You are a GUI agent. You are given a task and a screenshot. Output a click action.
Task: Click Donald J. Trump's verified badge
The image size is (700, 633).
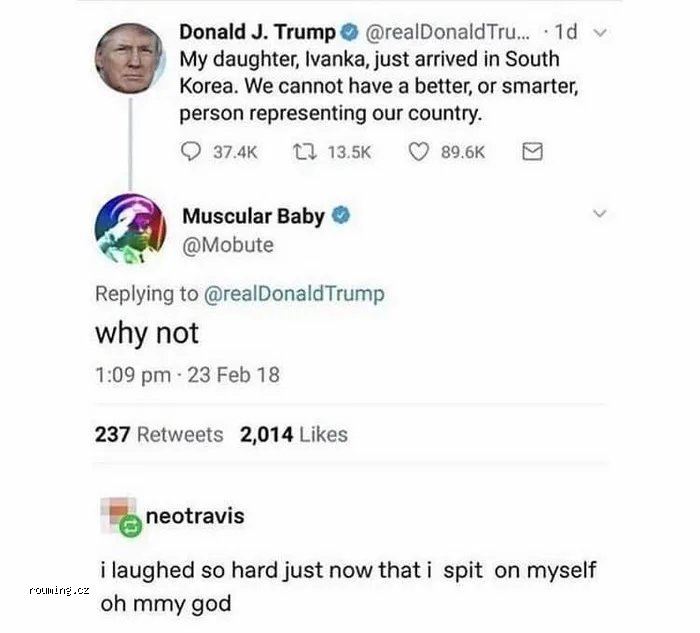tap(347, 32)
